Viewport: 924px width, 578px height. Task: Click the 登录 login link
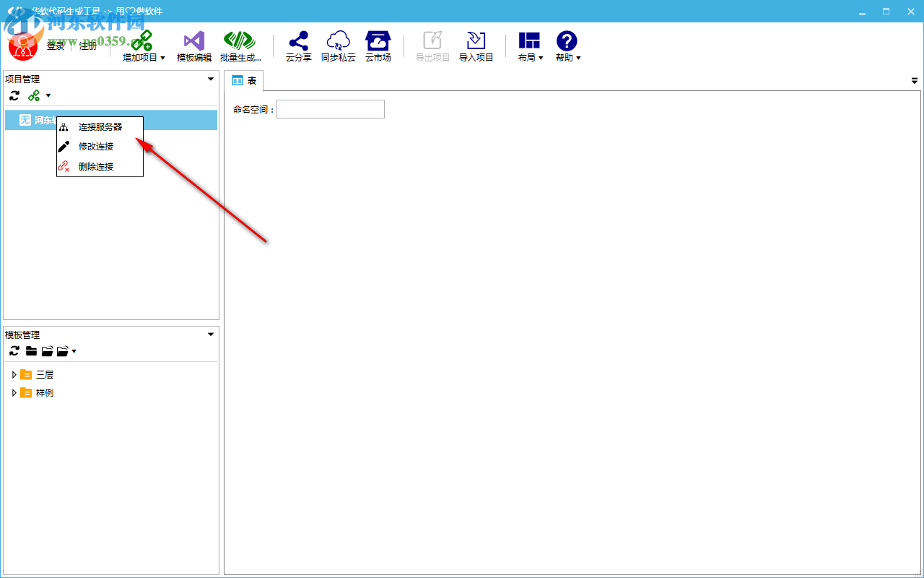[56, 46]
